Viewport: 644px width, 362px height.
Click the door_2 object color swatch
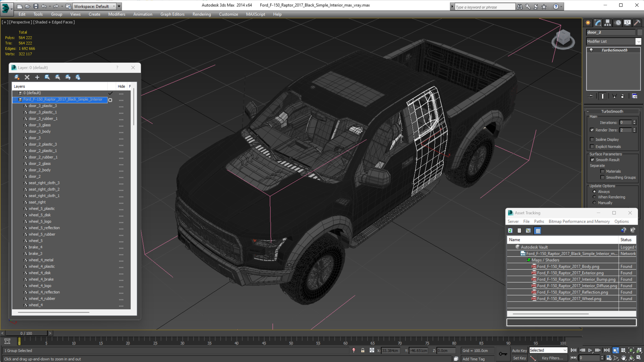pyautogui.click(x=639, y=32)
